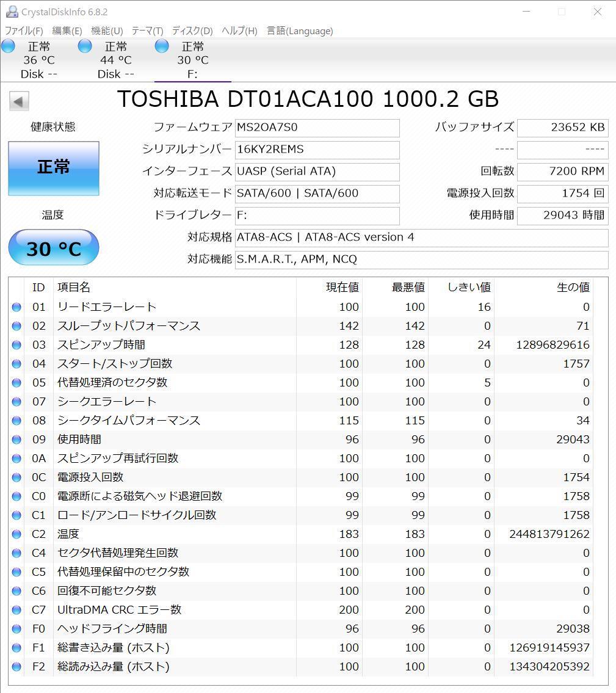Click status orb for ID 03 row

[17, 345]
